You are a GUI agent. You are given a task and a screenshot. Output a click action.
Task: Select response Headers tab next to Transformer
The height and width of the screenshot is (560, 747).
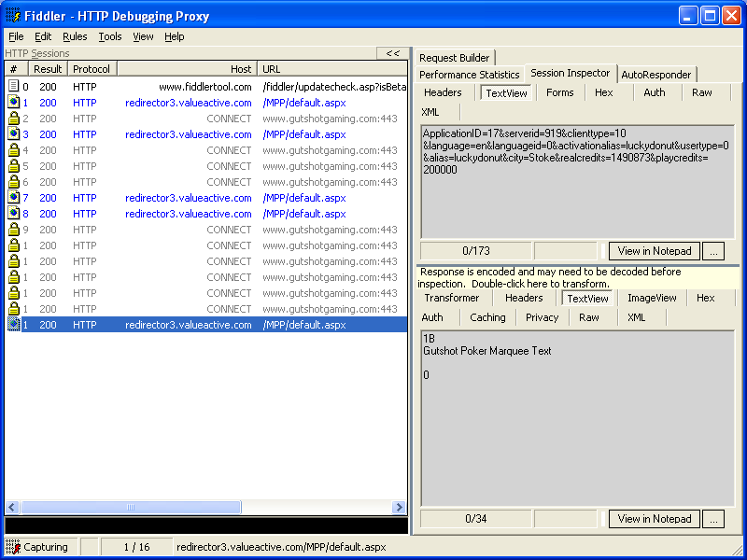524,298
